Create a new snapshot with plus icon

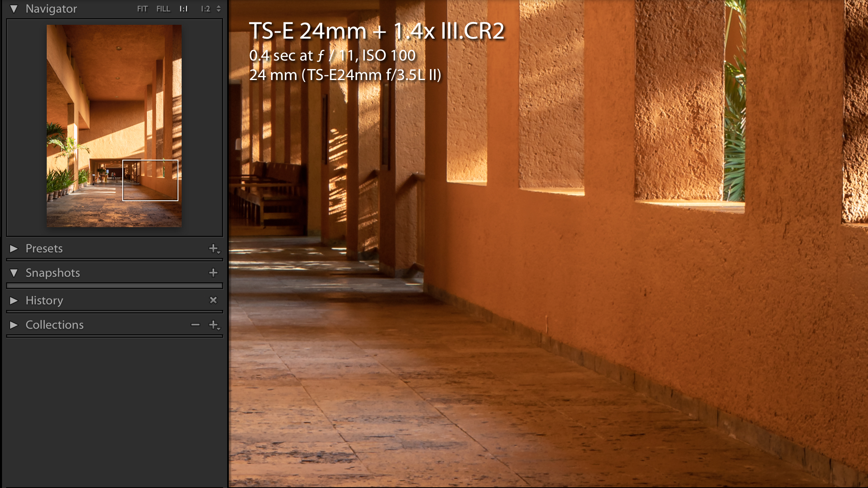213,273
